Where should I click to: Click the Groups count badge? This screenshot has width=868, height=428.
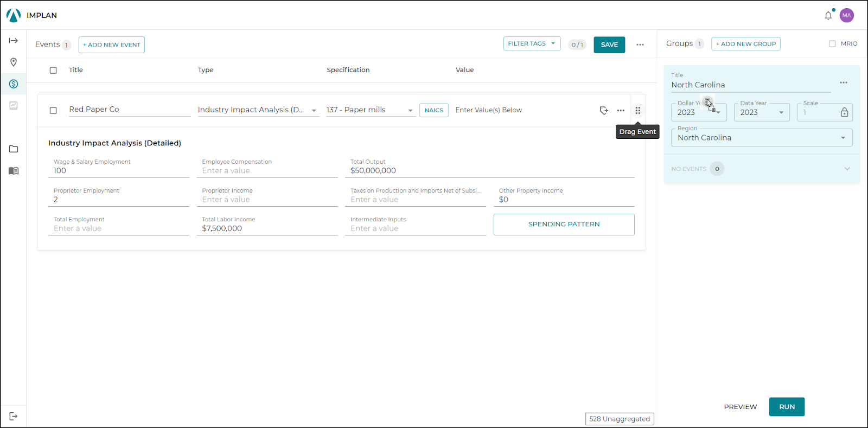(x=699, y=44)
